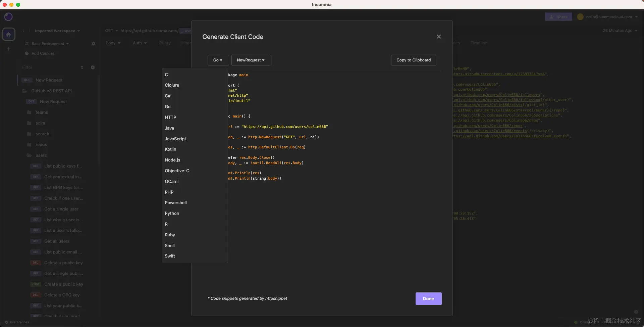
Task: Pick Java in the language menu
Action: click(195, 128)
